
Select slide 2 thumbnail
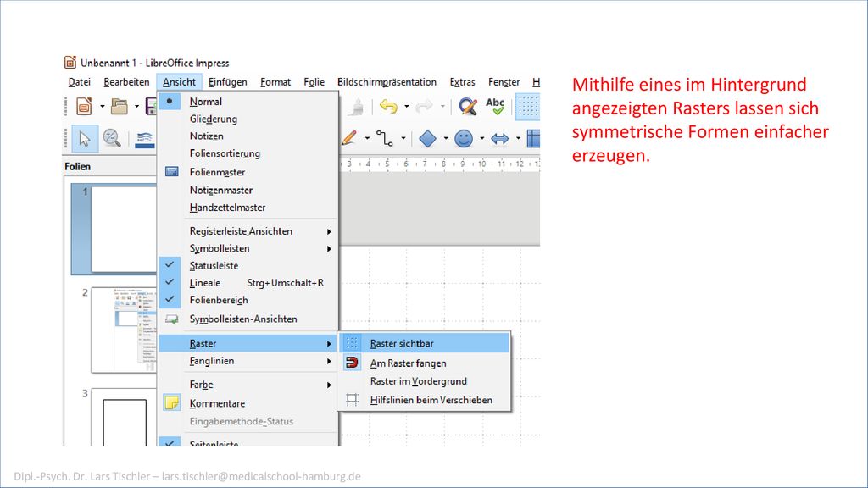tap(124, 330)
